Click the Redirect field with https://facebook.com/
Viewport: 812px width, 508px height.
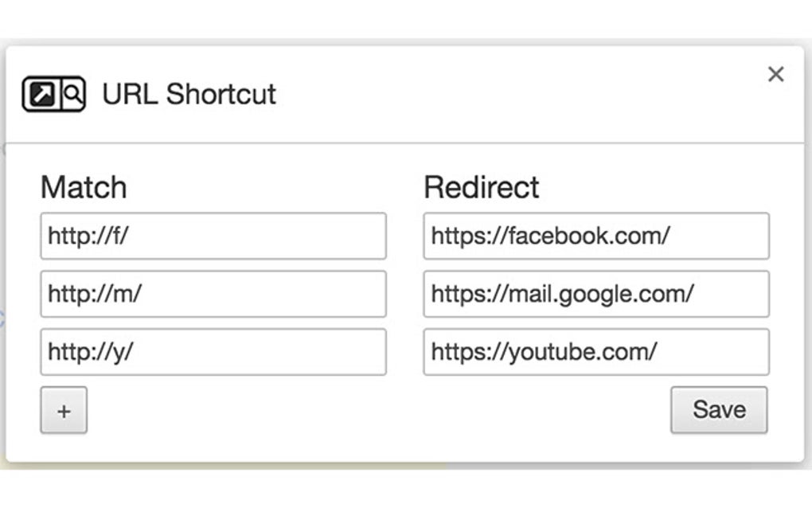click(596, 236)
